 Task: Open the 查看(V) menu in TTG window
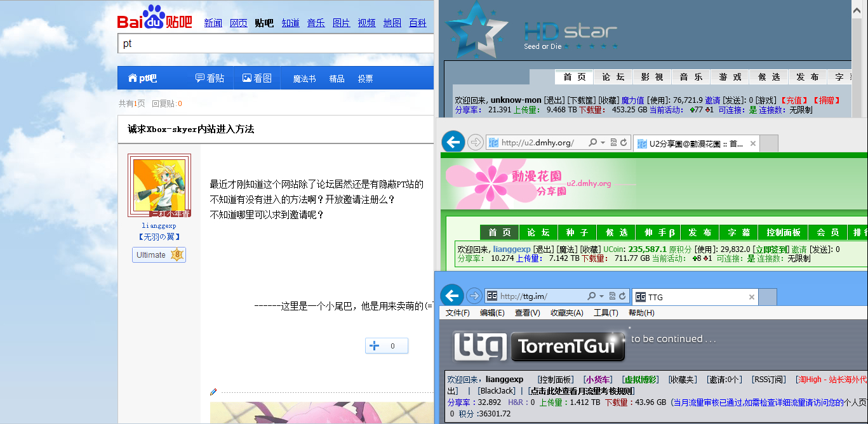(527, 313)
